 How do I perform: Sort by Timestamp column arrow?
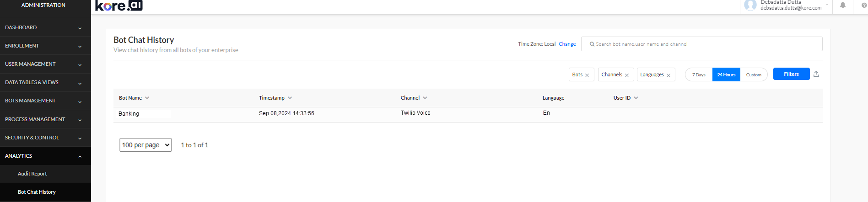click(290, 98)
